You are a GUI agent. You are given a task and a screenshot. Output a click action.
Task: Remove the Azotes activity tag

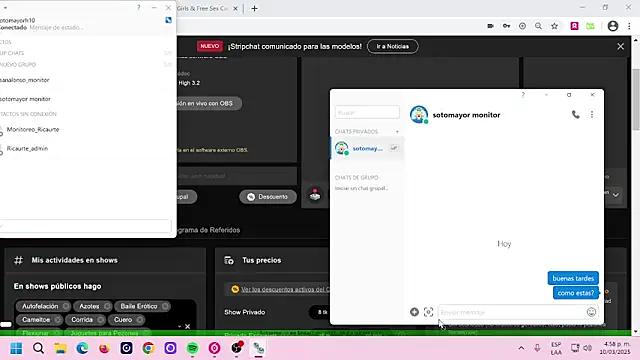tap(107, 306)
